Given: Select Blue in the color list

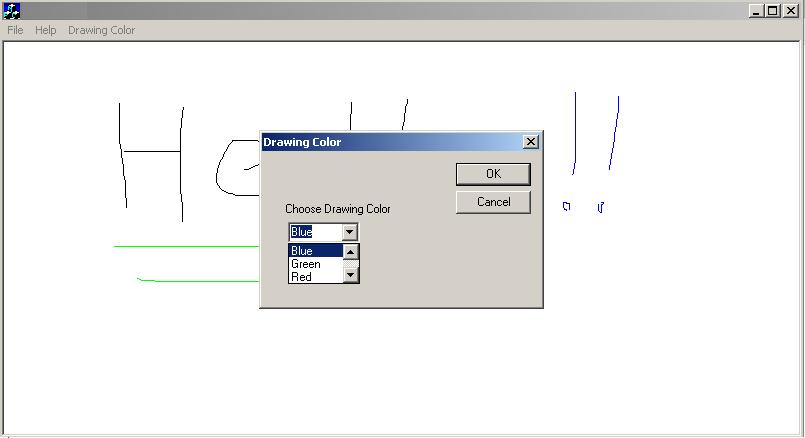Looking at the screenshot, I should click(314, 251).
